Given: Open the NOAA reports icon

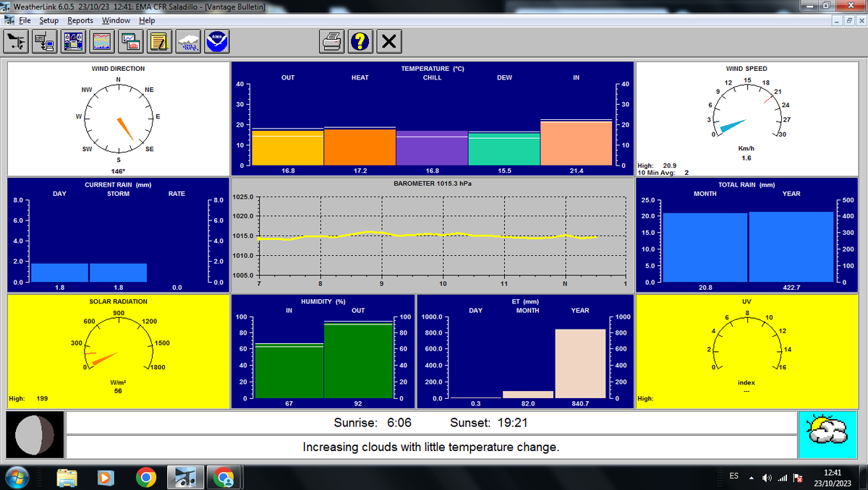Looking at the screenshot, I should pyautogui.click(x=217, y=42).
